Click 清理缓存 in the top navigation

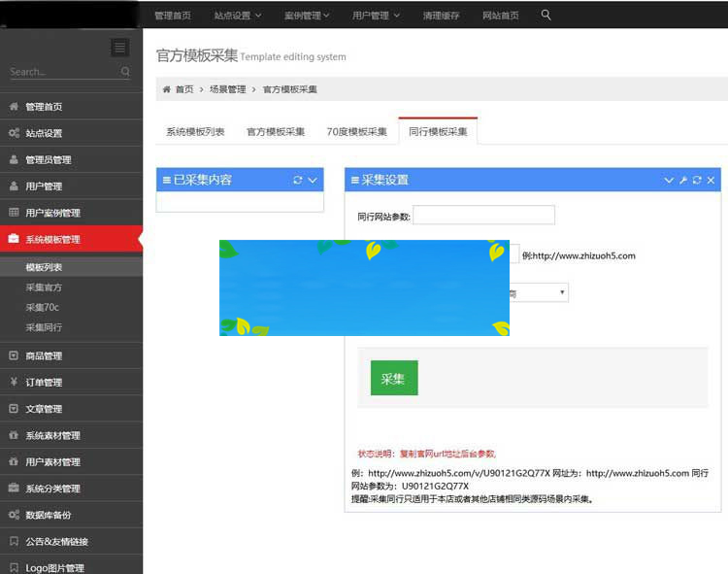[x=442, y=16]
